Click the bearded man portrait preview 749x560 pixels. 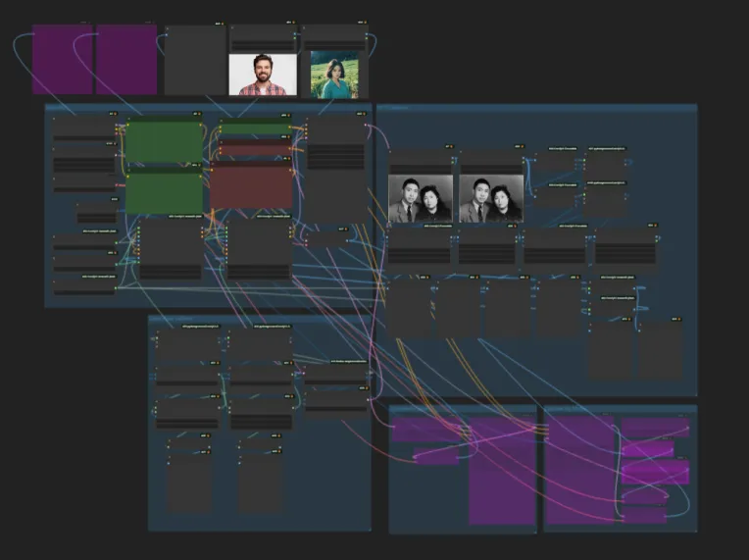pos(263,74)
